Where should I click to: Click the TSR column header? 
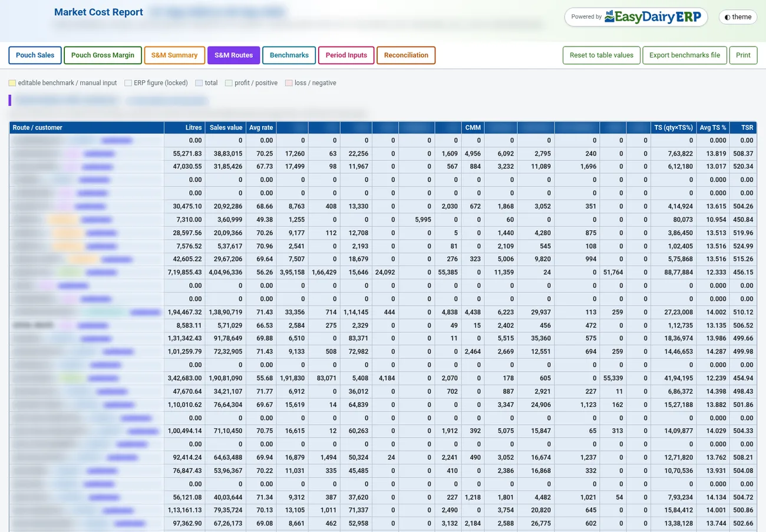[x=743, y=127]
